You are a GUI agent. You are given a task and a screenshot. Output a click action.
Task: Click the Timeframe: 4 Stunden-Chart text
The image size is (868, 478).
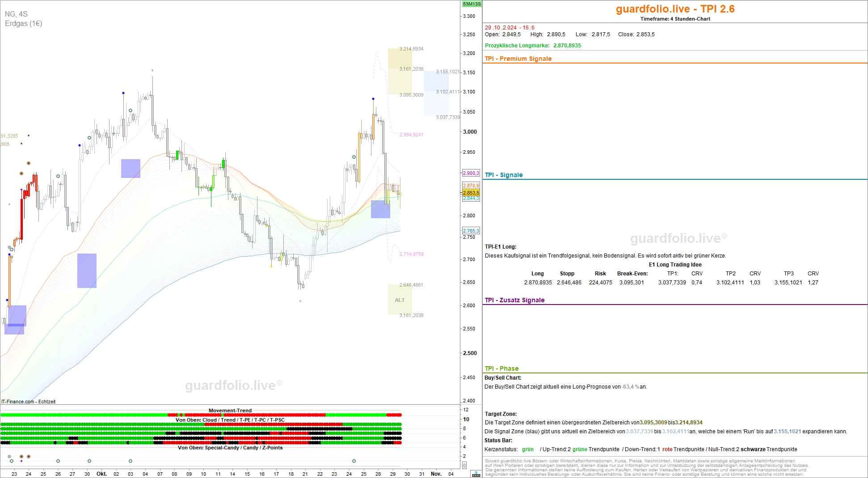coord(675,19)
